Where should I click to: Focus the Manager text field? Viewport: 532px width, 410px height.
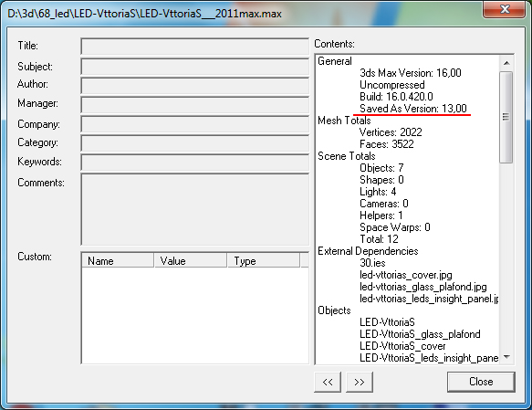click(194, 104)
